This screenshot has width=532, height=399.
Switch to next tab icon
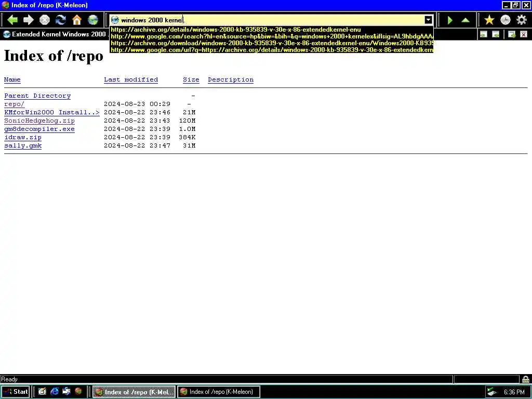pyautogui.click(x=496, y=34)
